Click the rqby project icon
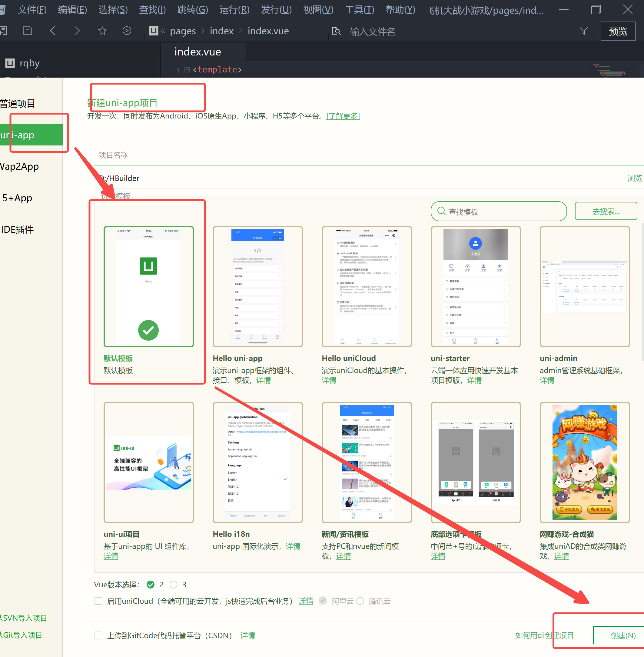644x657 pixels. coord(10,63)
